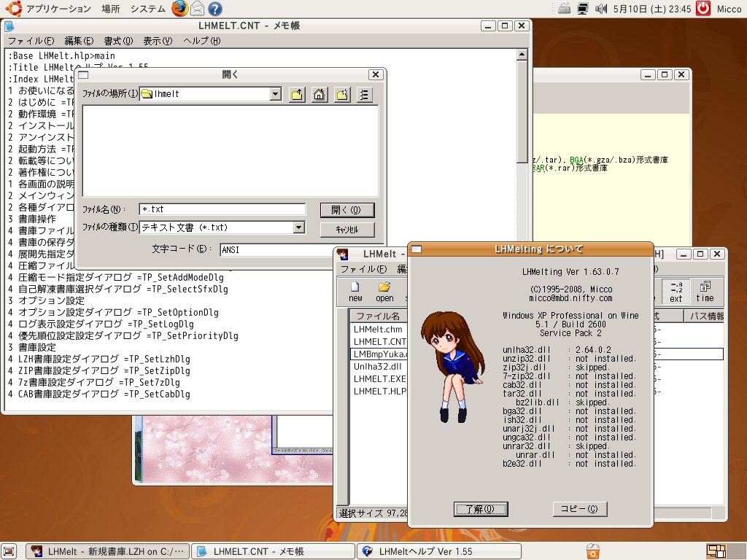Open the ヘルプ menu in Notepad
Screen dimensions: 747x560
[x=201, y=41]
